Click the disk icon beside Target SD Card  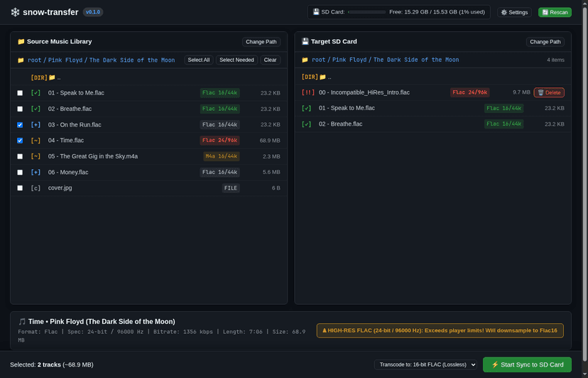click(x=305, y=41)
